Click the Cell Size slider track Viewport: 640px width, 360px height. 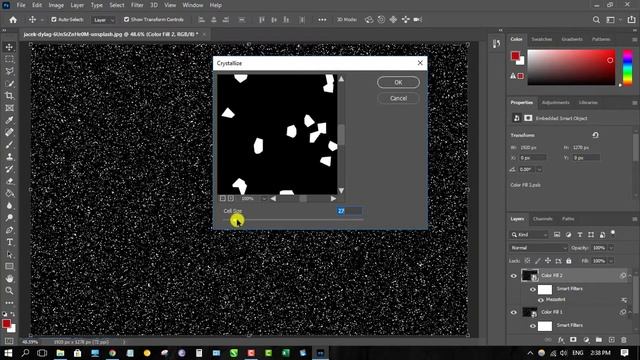[294, 220]
